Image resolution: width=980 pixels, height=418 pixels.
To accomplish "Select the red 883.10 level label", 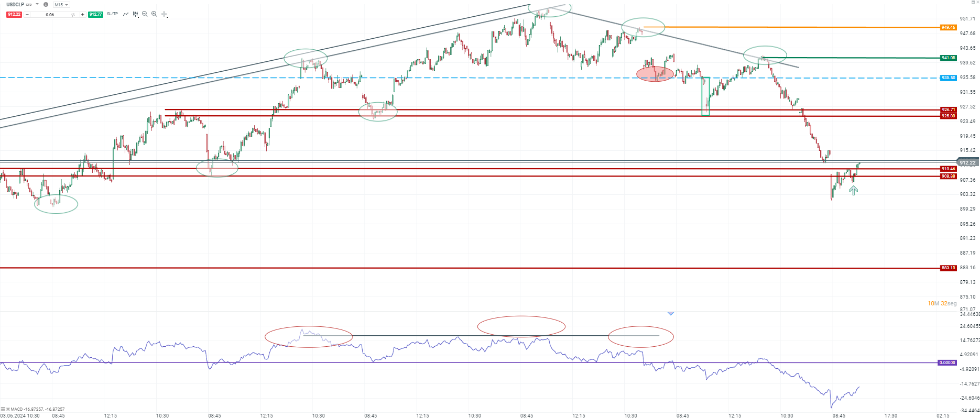I will point(948,268).
